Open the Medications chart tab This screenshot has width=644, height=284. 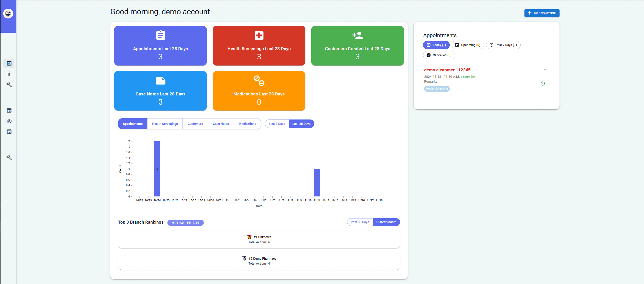pos(247,124)
